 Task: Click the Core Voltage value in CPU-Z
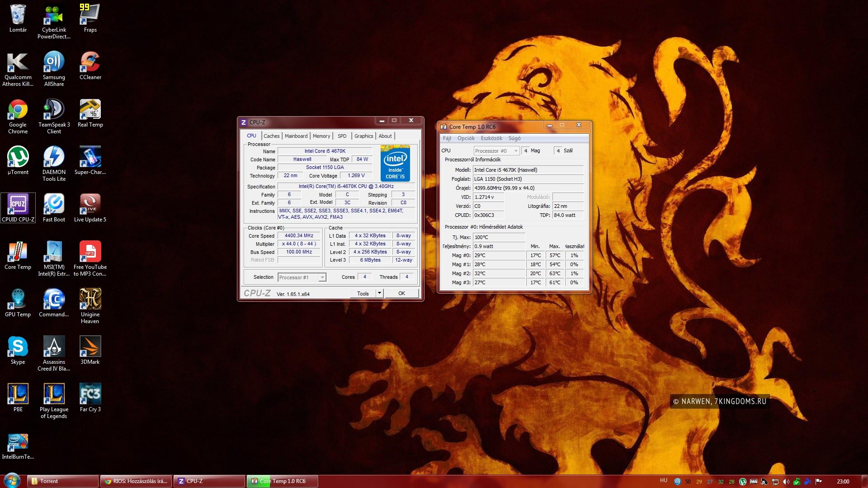356,175
